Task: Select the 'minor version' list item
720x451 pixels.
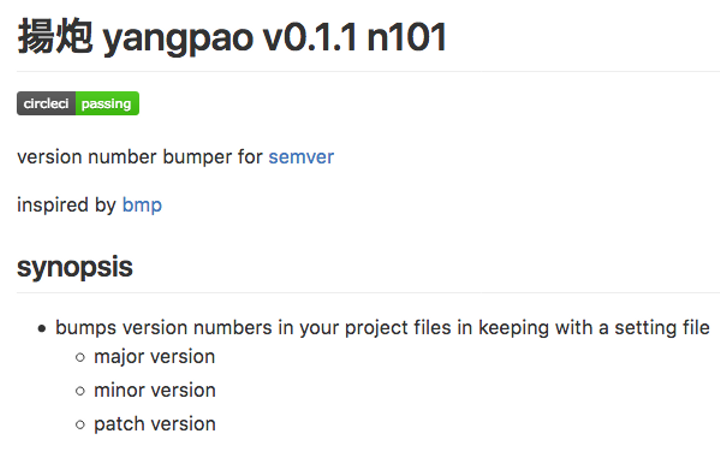Action: tap(154, 390)
